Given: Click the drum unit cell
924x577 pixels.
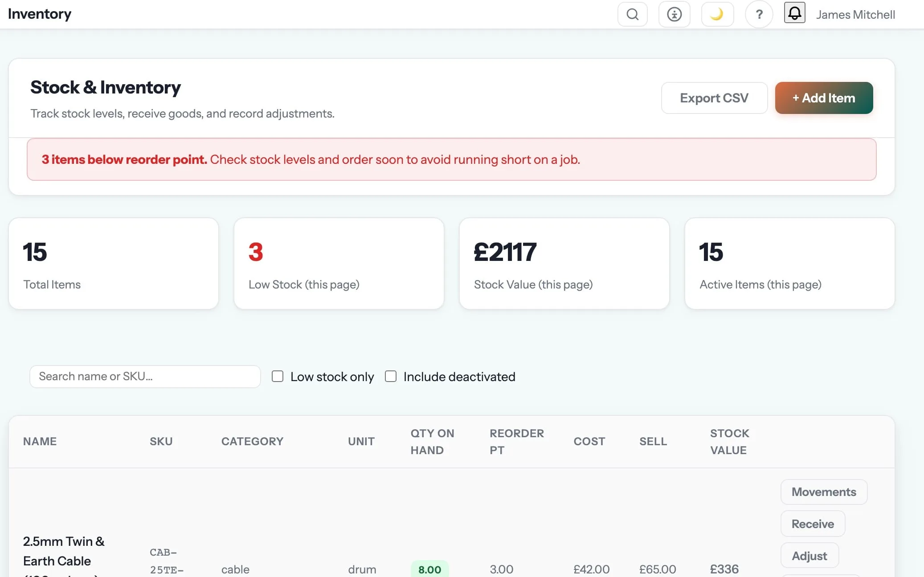Looking at the screenshot, I should [362, 569].
